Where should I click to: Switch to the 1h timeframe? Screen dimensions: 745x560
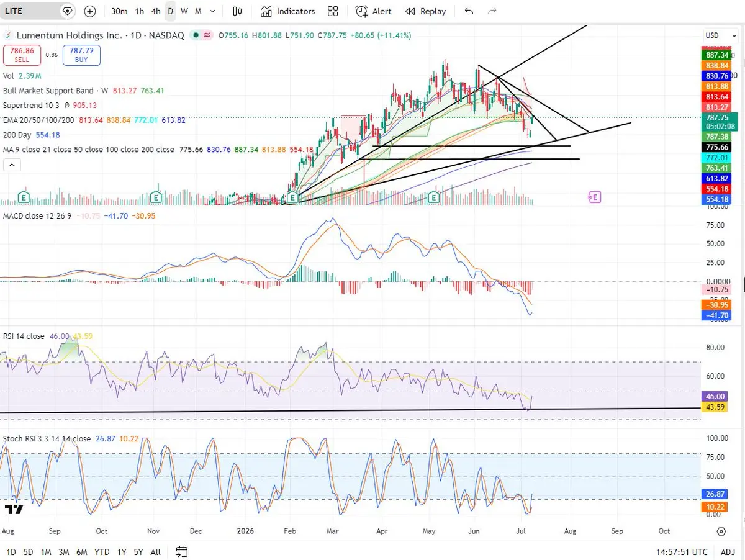[x=140, y=11]
